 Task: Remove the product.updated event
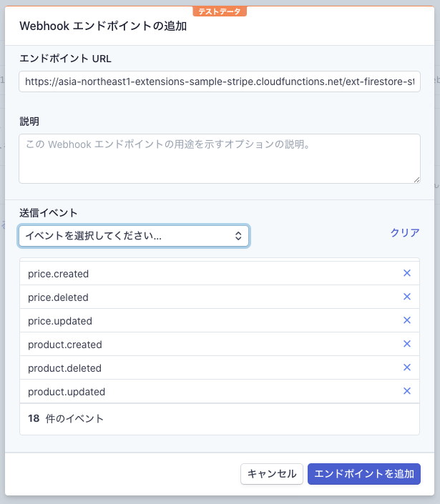point(407,391)
